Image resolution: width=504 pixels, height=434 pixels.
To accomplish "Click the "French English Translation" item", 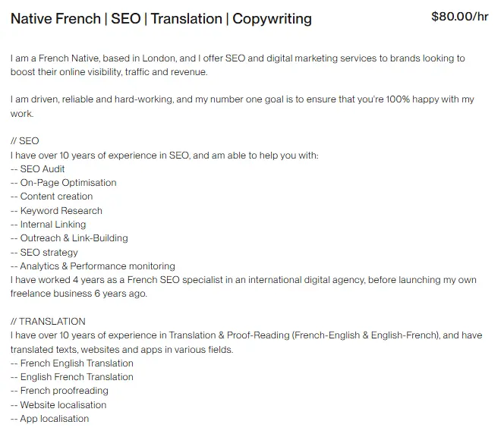I will [x=76, y=363].
